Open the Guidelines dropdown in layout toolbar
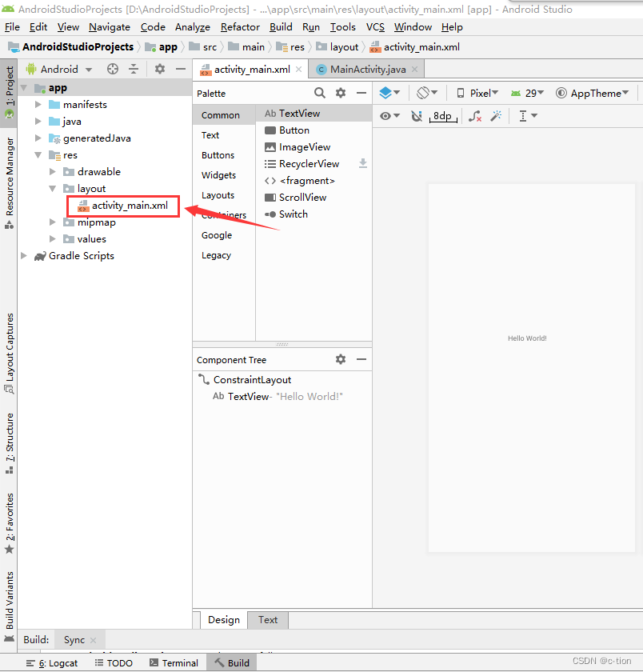This screenshot has height=672, width=643. coord(528,116)
